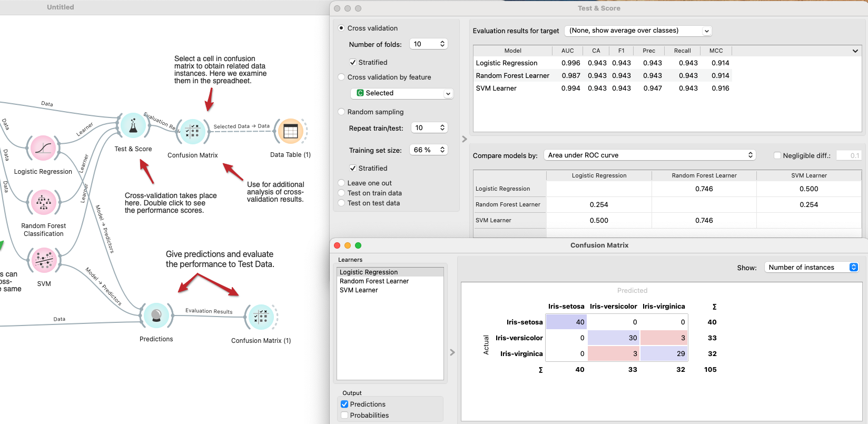Open the Test & Score widget node

pyautogui.click(x=133, y=127)
